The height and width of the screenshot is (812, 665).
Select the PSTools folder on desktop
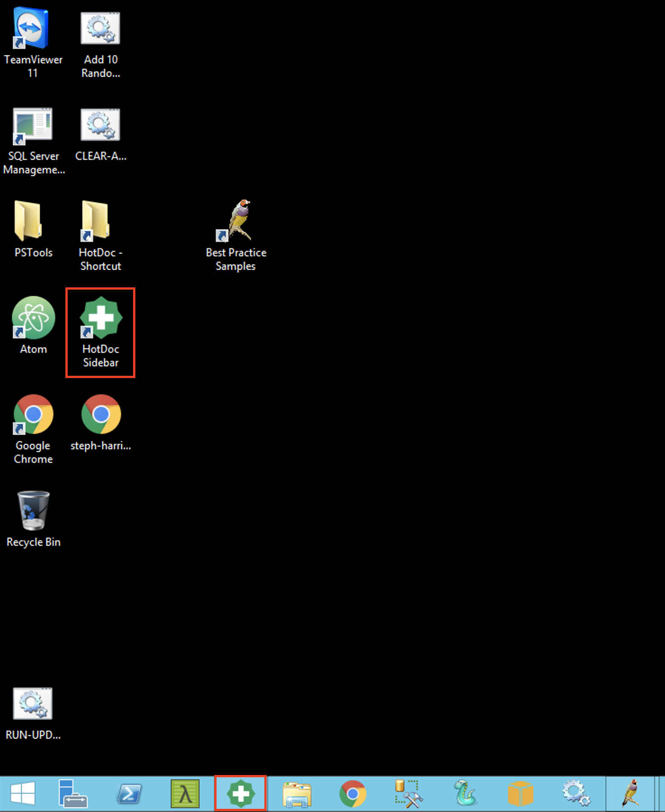point(33,229)
